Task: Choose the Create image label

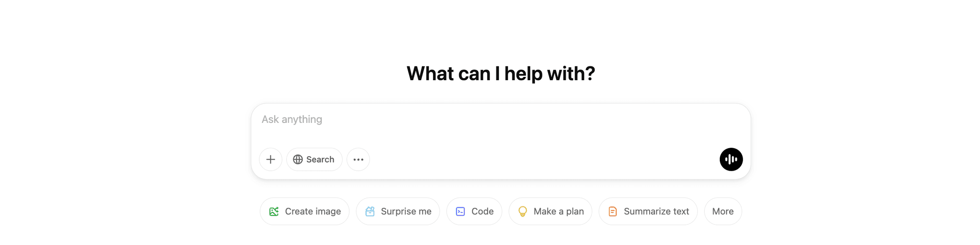Action: pyautogui.click(x=313, y=211)
